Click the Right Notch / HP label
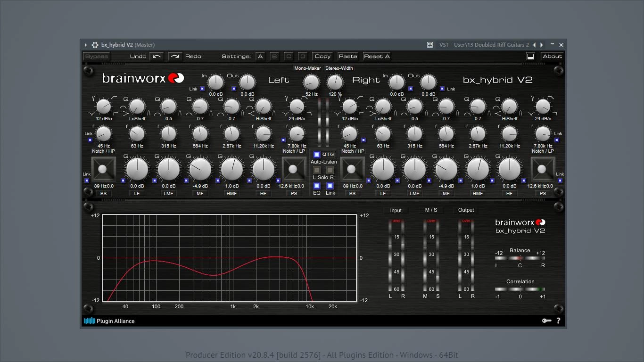644x362 pixels. tap(353, 151)
